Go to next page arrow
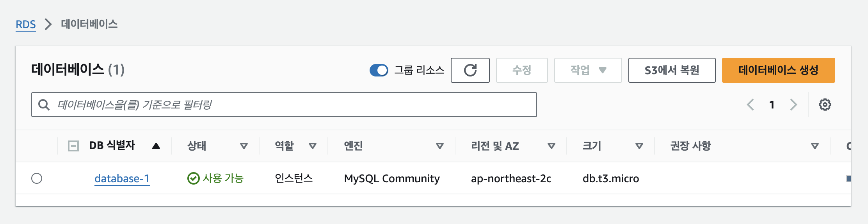 (x=793, y=105)
